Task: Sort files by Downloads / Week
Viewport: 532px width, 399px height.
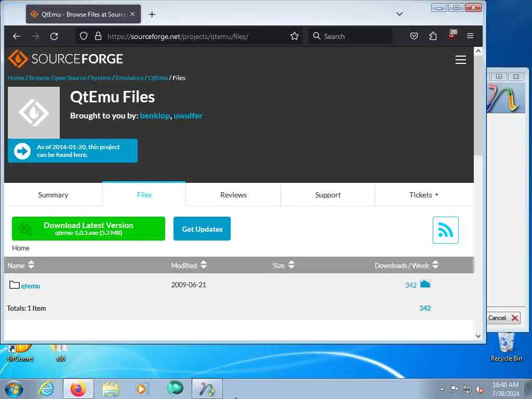Action: pos(406,265)
